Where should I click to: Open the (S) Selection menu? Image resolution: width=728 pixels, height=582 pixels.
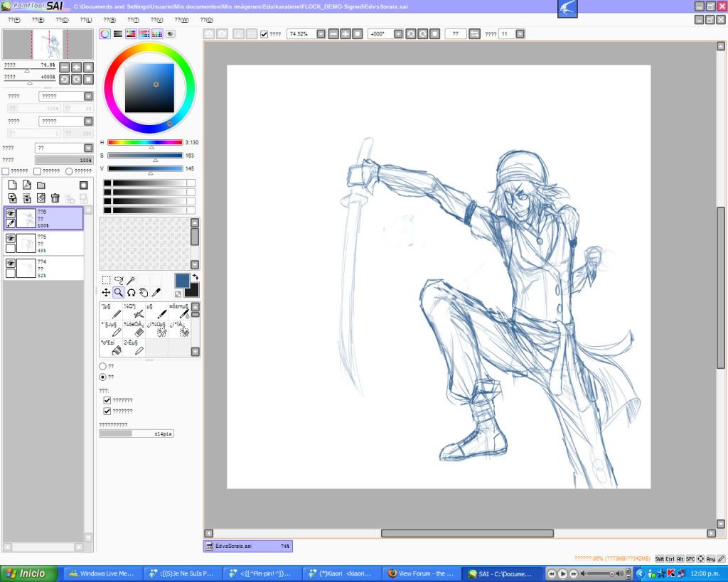109,20
